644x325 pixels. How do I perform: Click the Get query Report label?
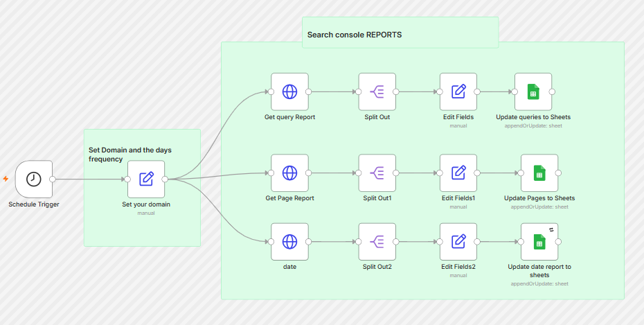[x=289, y=117]
